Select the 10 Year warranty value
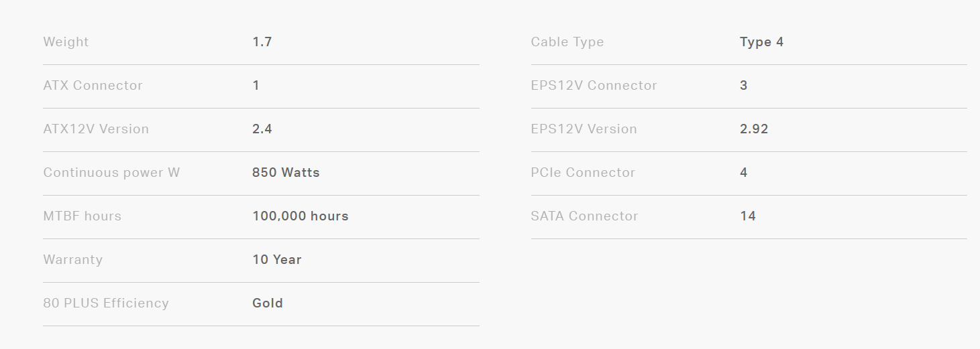The image size is (980, 349). click(276, 260)
